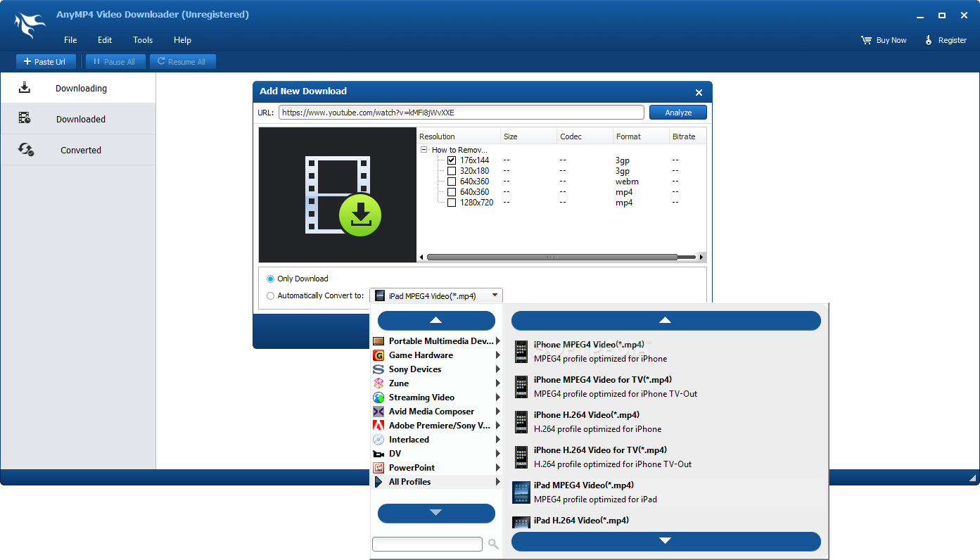Switch to the Converted tab
Viewport: 980px width, 560px height.
(x=78, y=150)
